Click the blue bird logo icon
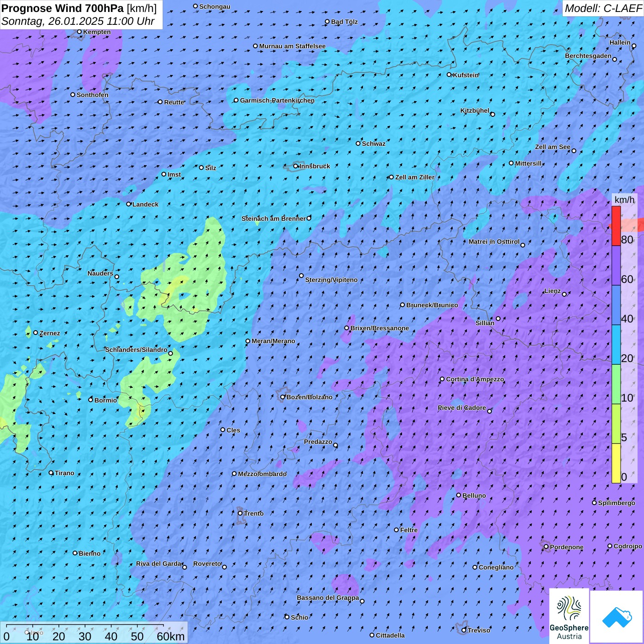The width and height of the screenshot is (644, 644). pos(616,617)
